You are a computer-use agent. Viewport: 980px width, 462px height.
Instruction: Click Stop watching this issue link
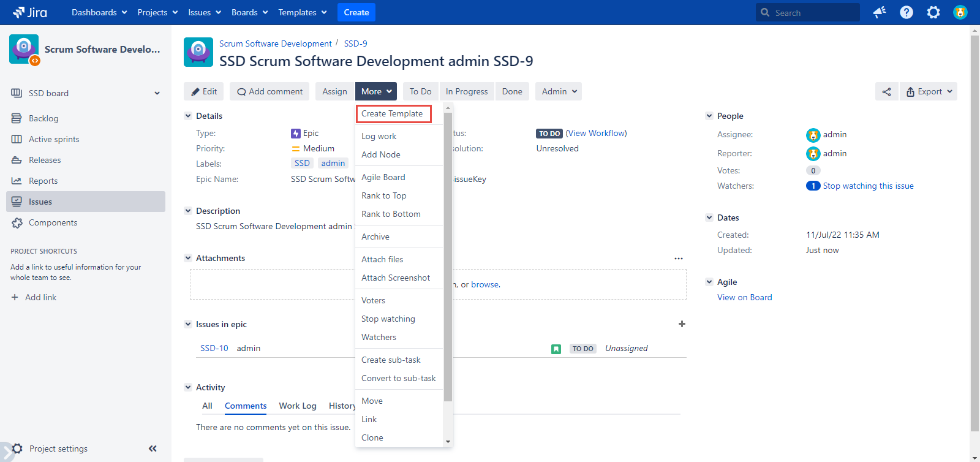[868, 186]
